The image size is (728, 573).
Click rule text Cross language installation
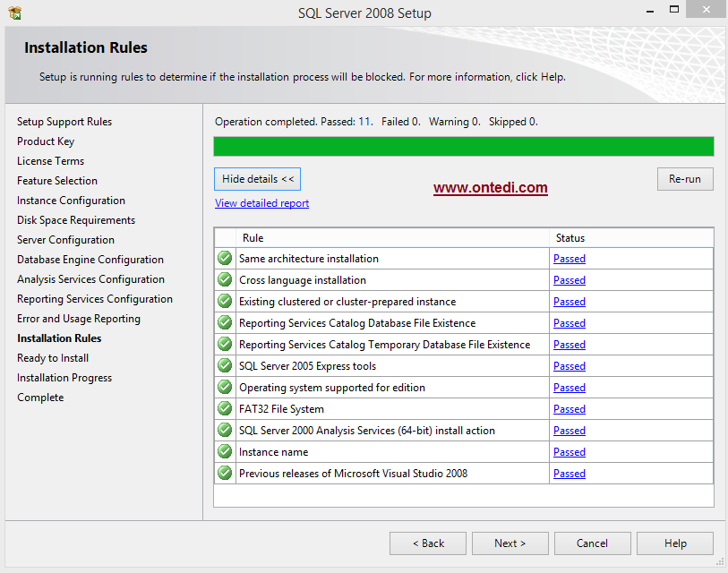click(303, 280)
